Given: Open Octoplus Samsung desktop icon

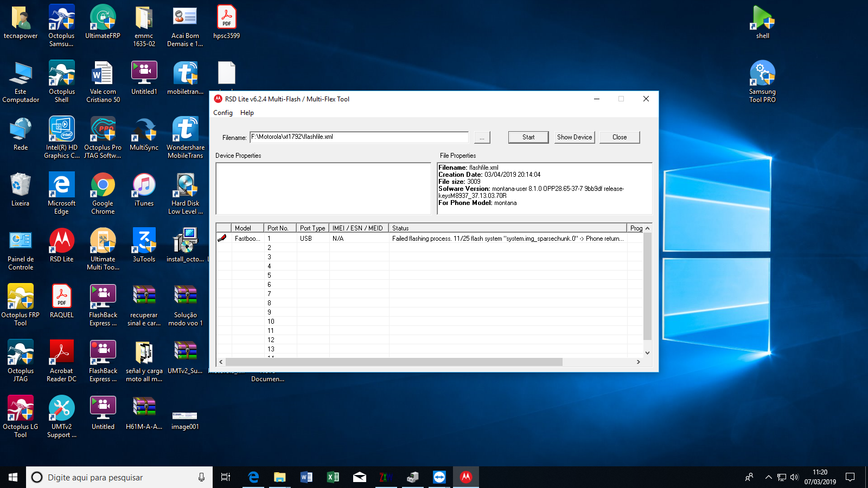Looking at the screenshot, I should point(62,25).
